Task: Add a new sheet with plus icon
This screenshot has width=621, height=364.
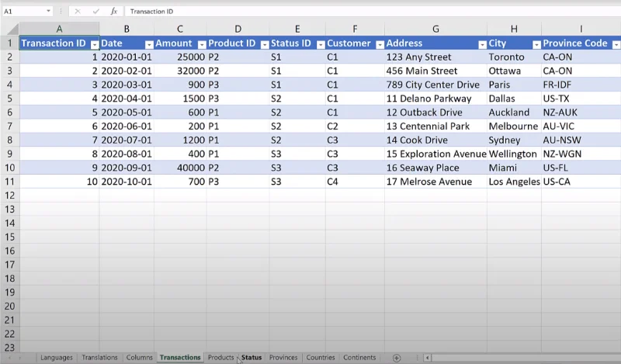Action: [x=397, y=358]
